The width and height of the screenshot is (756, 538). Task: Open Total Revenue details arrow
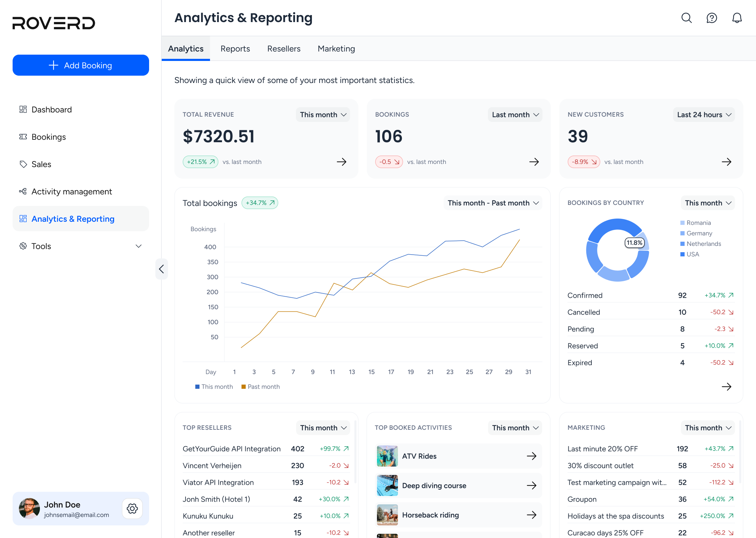tap(341, 162)
